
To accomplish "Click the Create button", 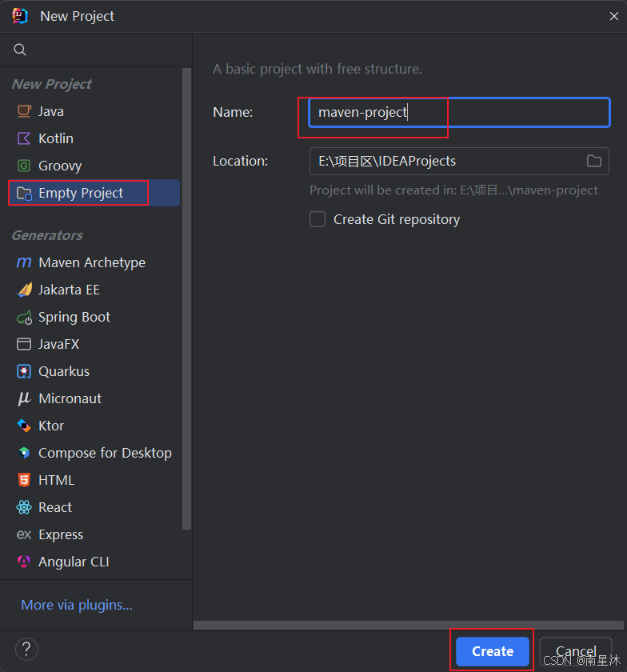I will point(493,651).
